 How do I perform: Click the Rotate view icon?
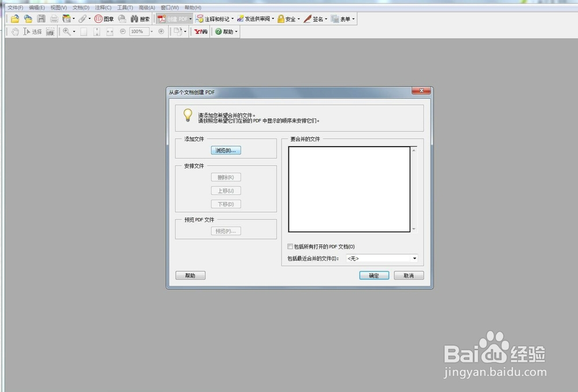[177, 32]
